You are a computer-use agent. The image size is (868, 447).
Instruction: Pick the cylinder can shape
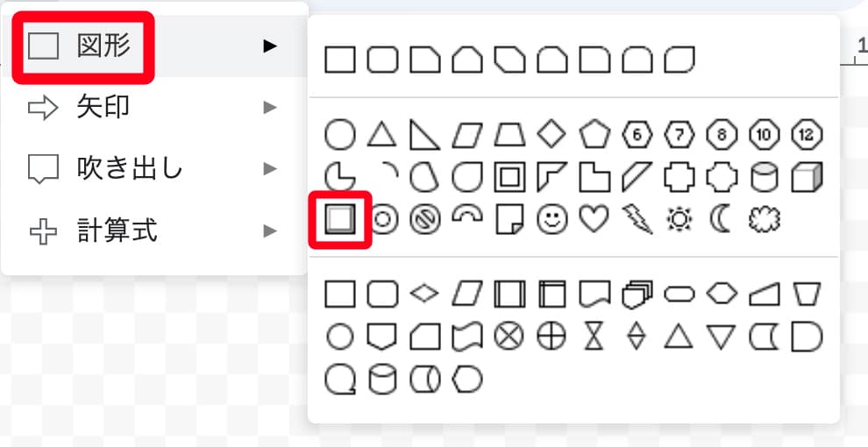pos(764,177)
